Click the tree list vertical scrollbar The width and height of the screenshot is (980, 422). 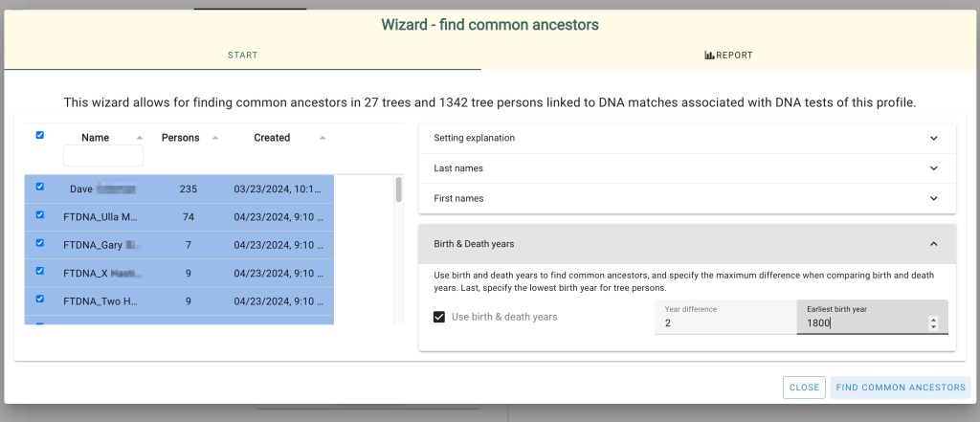(x=398, y=190)
